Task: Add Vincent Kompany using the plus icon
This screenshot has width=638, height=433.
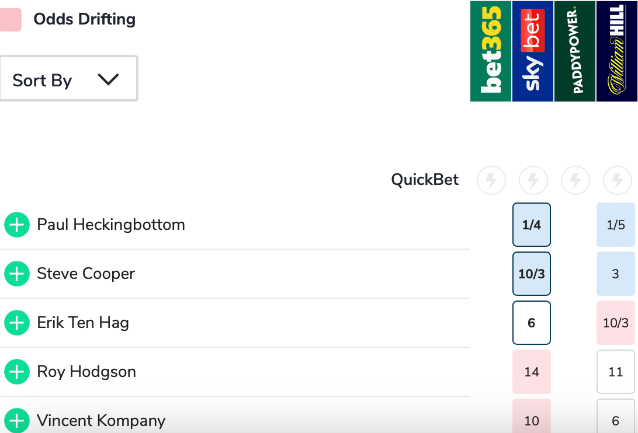Action: click(17, 420)
